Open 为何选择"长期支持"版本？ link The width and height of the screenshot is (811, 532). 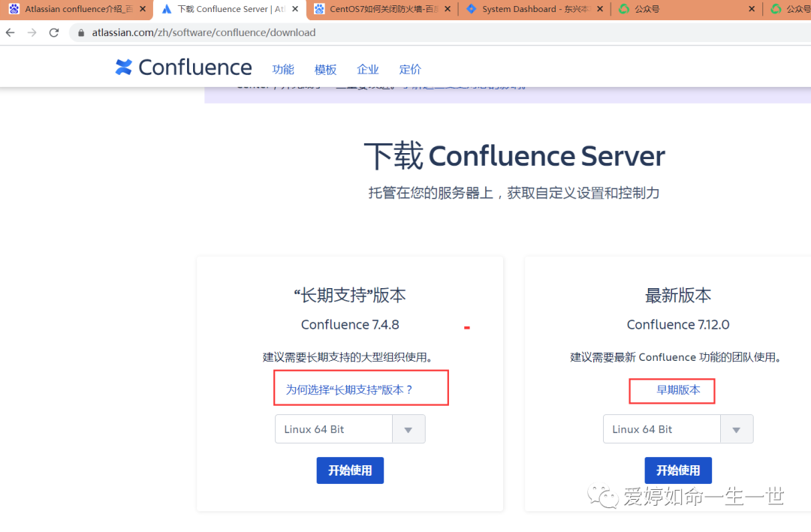[x=349, y=389]
